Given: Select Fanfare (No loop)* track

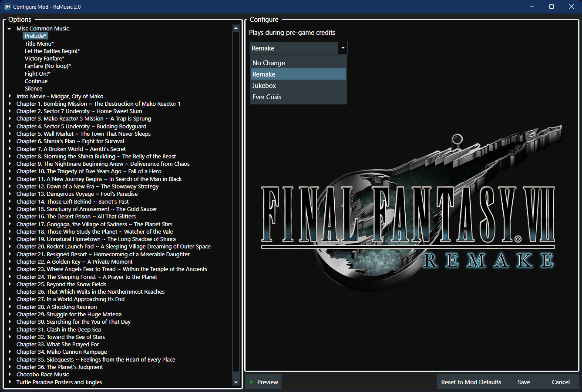Looking at the screenshot, I should pyautogui.click(x=47, y=66).
